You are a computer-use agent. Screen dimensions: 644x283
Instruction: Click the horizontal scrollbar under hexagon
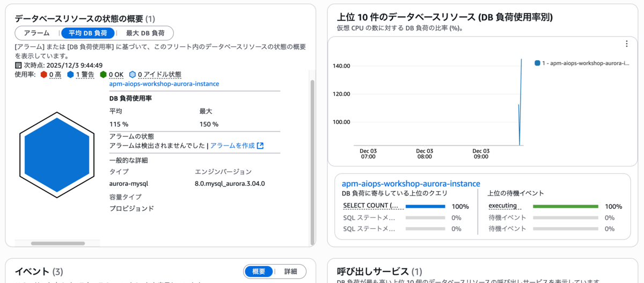58,243
